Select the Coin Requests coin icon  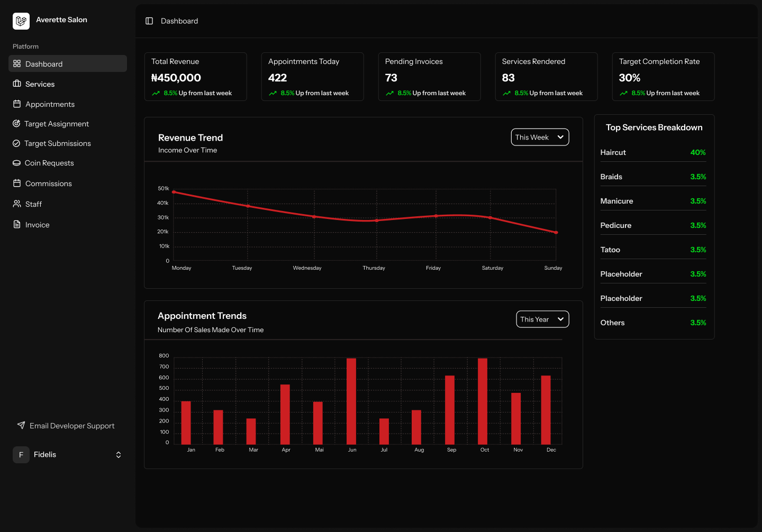click(x=16, y=163)
